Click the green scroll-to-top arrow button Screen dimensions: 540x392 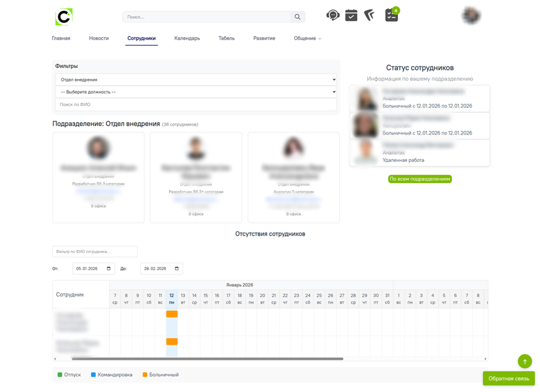[525, 361]
